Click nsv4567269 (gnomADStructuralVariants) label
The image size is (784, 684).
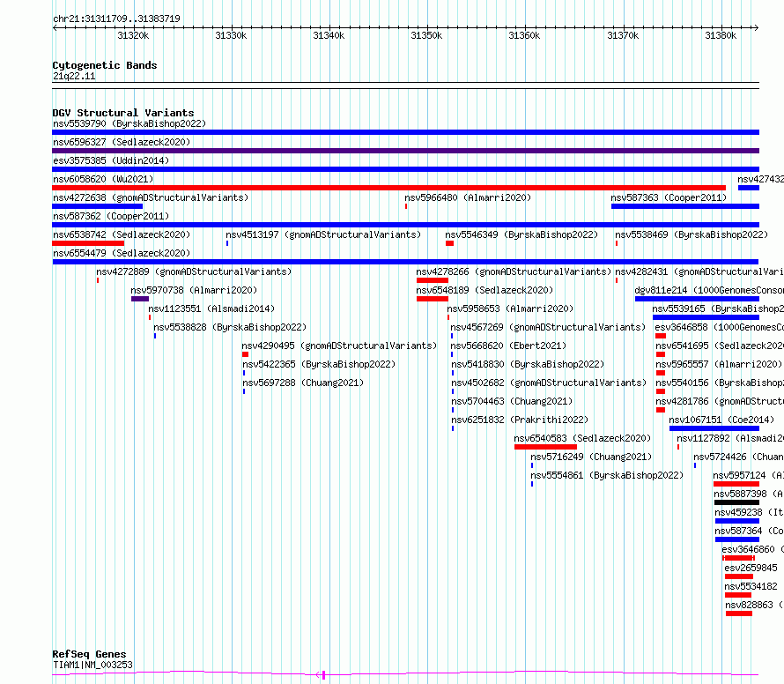[548, 327]
